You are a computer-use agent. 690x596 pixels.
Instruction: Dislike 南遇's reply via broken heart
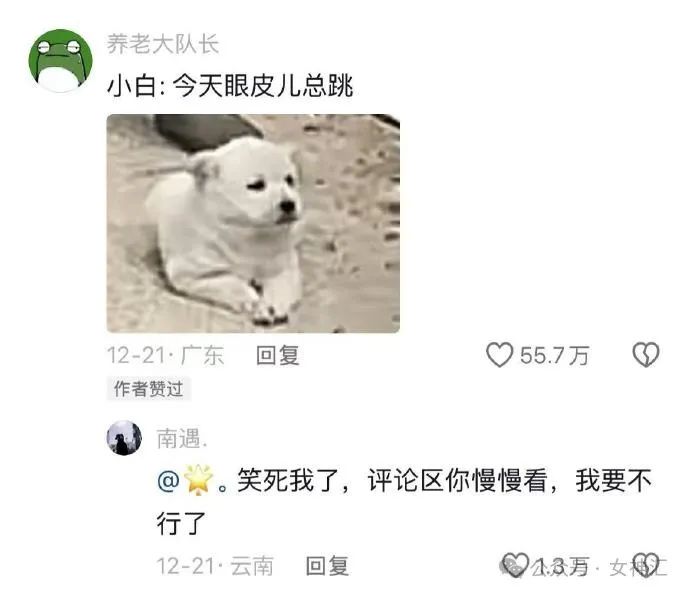click(x=646, y=565)
